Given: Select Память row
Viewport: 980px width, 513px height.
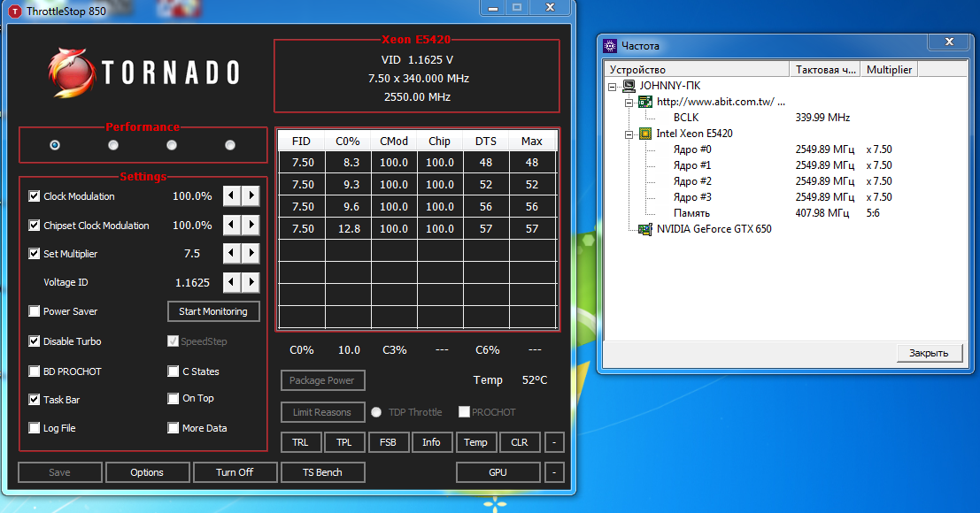Looking at the screenshot, I should pyautogui.click(x=691, y=213).
